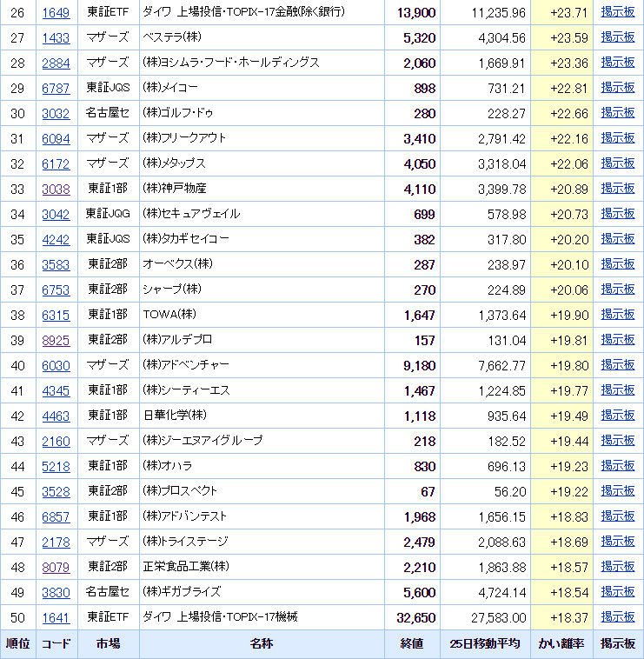Open stock code 3042 link
Screen dimensions: 644x659
coord(56,215)
